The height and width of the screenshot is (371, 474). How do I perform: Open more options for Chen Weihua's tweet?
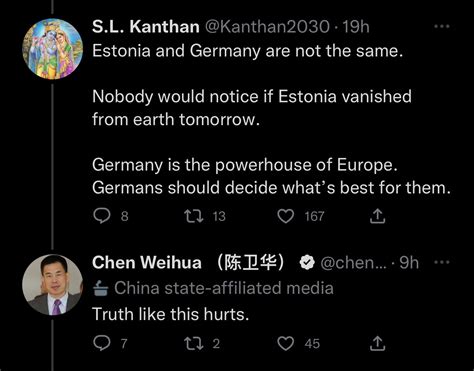tap(442, 262)
